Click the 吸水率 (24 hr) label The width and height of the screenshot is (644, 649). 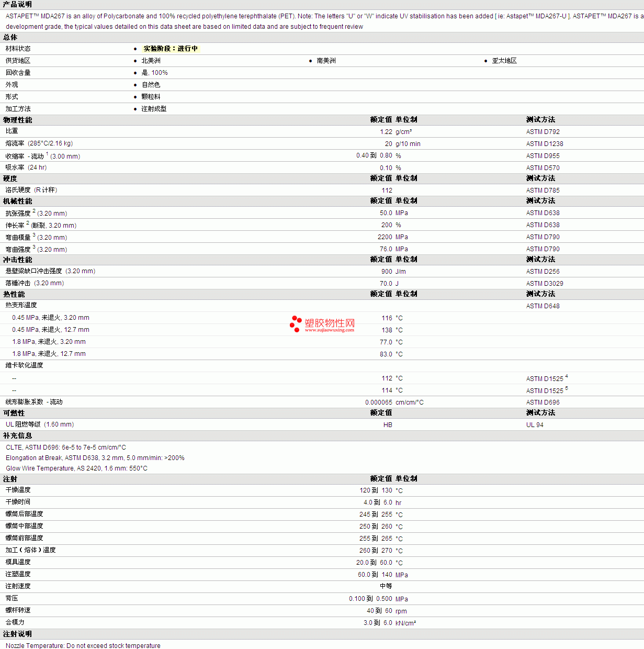[x=26, y=167]
